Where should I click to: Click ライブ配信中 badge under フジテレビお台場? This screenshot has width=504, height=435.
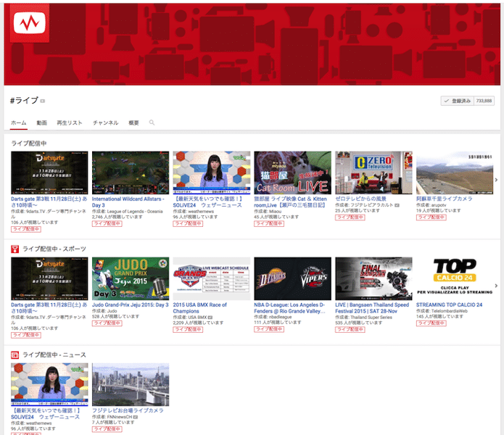tap(107, 429)
